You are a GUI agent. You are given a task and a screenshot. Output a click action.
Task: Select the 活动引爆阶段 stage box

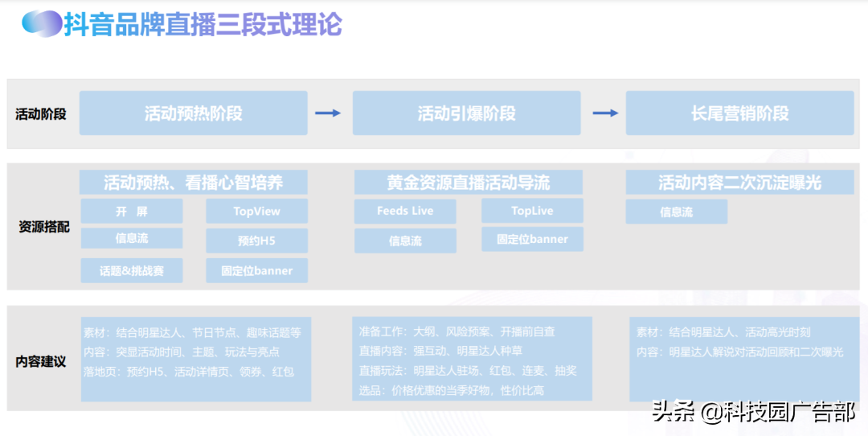pyautogui.click(x=466, y=113)
